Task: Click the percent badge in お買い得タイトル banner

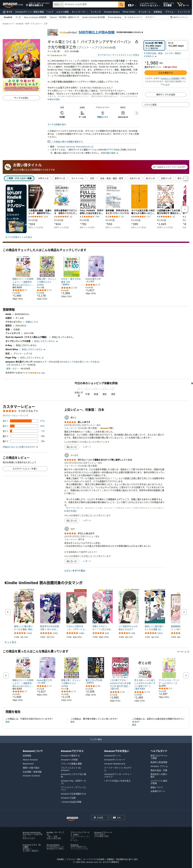Action: coord(8,167)
